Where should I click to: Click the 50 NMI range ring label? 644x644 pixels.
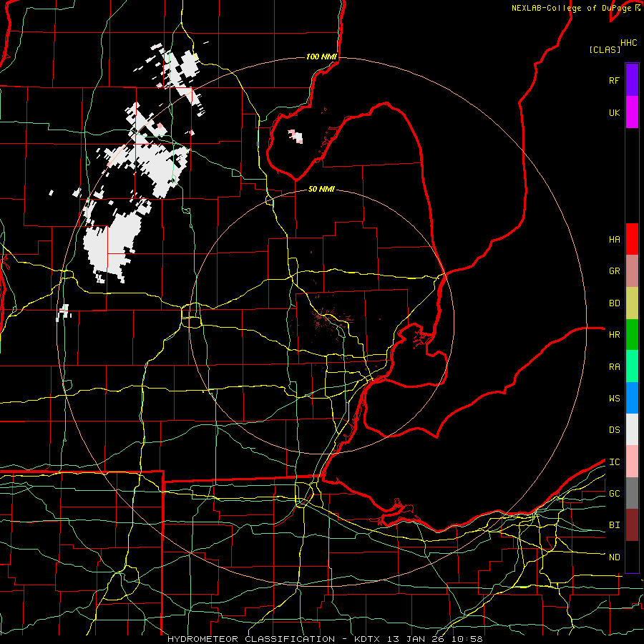(321, 189)
